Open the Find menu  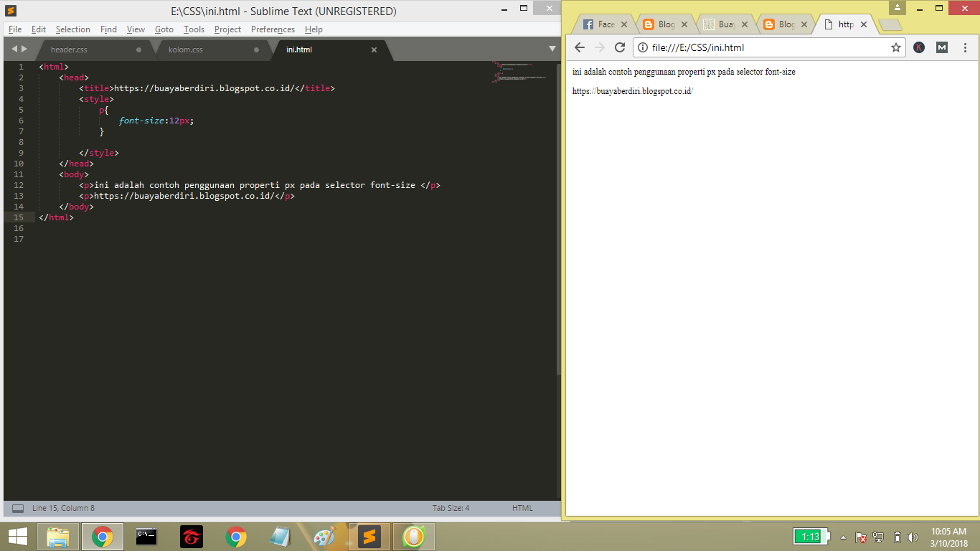[x=108, y=29]
